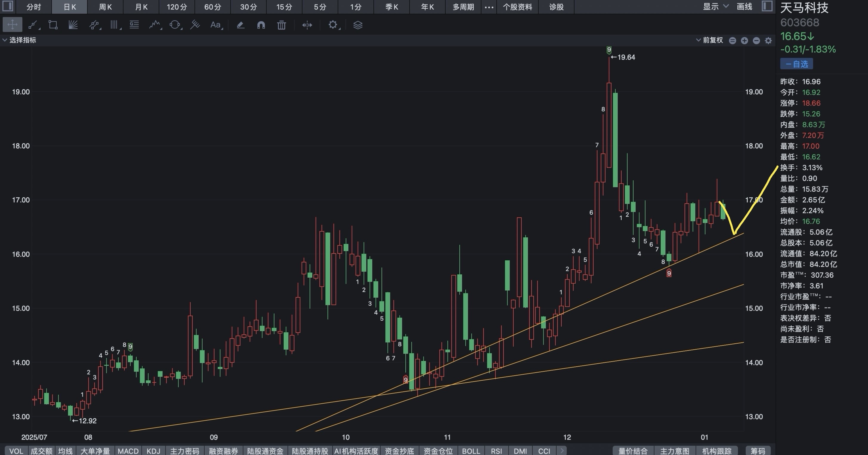The height and width of the screenshot is (455, 868).
Task: Toggle the magnet snap tool
Action: tap(261, 25)
